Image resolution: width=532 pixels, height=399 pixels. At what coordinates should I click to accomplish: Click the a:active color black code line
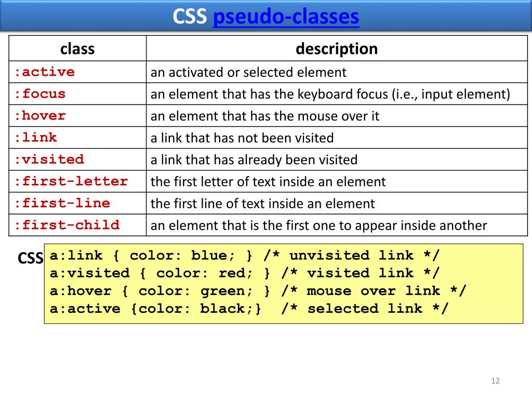pos(249,309)
